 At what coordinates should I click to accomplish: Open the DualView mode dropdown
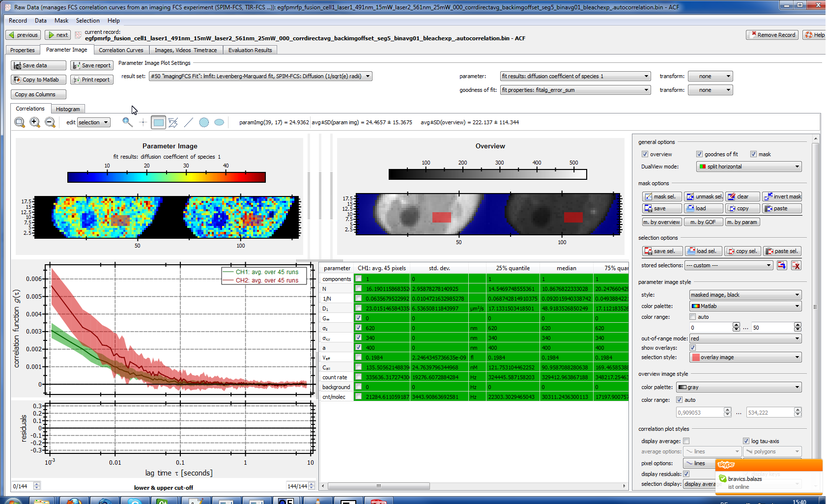(x=749, y=167)
